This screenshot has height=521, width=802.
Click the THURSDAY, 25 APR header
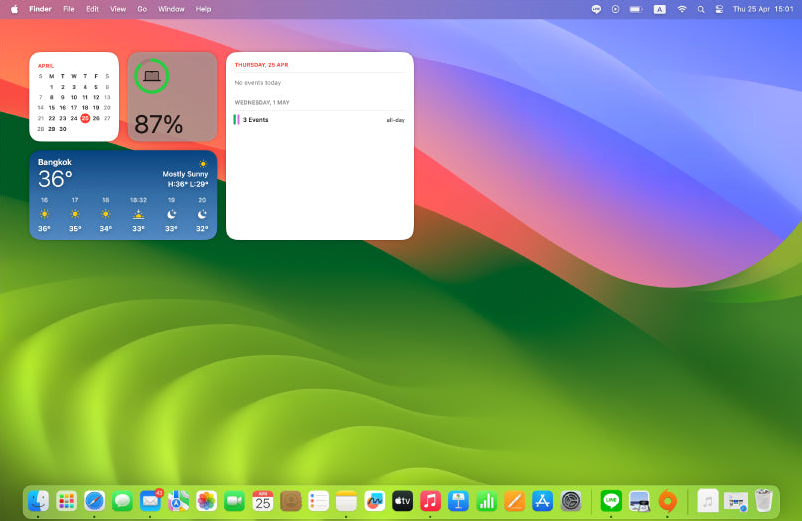point(261,65)
